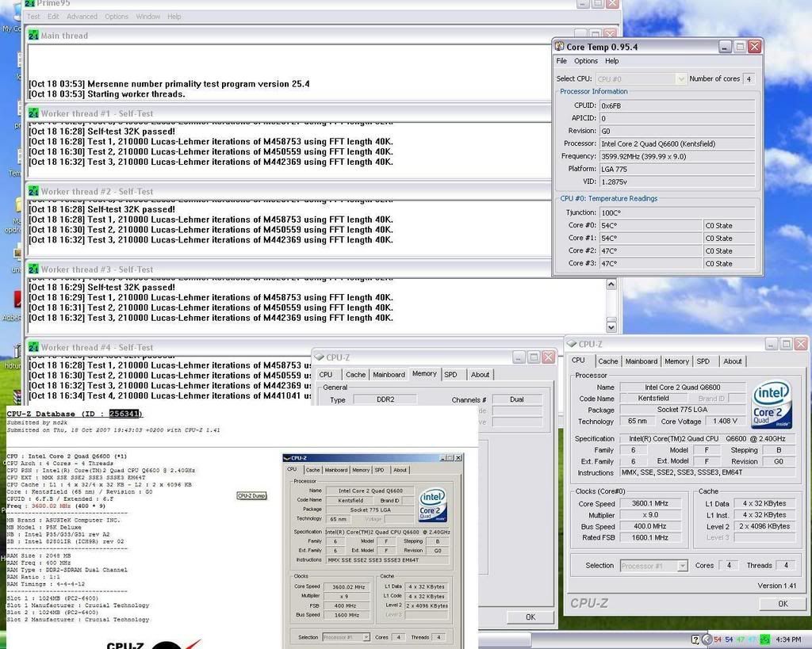This screenshot has width=812, height=649.
Task: Switch to Mainboard tab in CPU-Z processor window
Action: (x=641, y=361)
